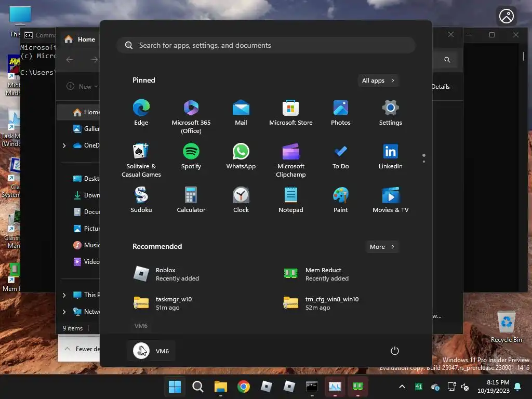Switch to Mem Reduct taskbar icon
532x399 pixels.
pos(357,387)
